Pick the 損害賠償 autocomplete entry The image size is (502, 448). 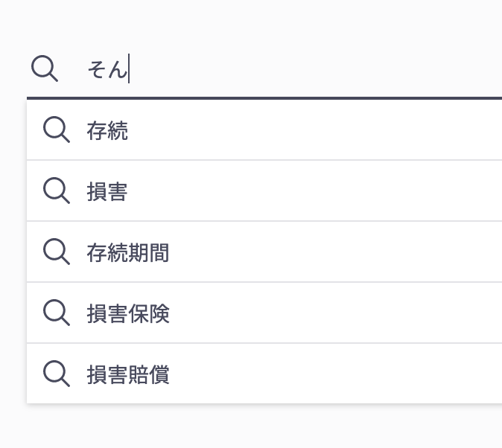click(x=264, y=374)
